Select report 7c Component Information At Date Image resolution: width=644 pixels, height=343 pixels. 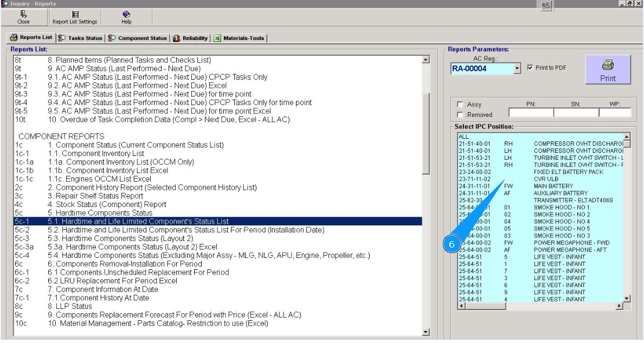[x=218, y=289]
